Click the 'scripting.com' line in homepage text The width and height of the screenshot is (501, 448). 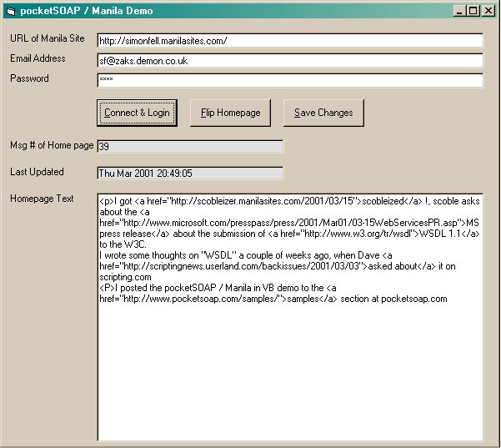click(125, 277)
